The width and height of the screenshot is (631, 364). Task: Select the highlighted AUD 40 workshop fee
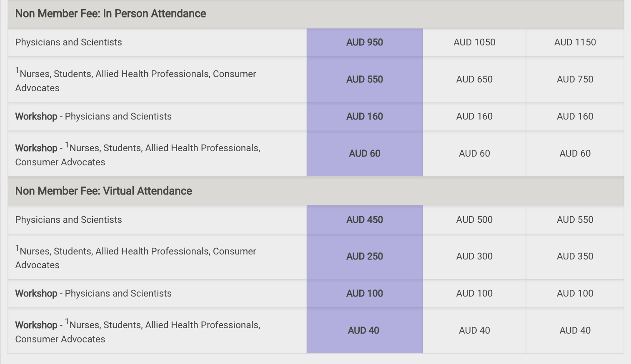click(363, 331)
